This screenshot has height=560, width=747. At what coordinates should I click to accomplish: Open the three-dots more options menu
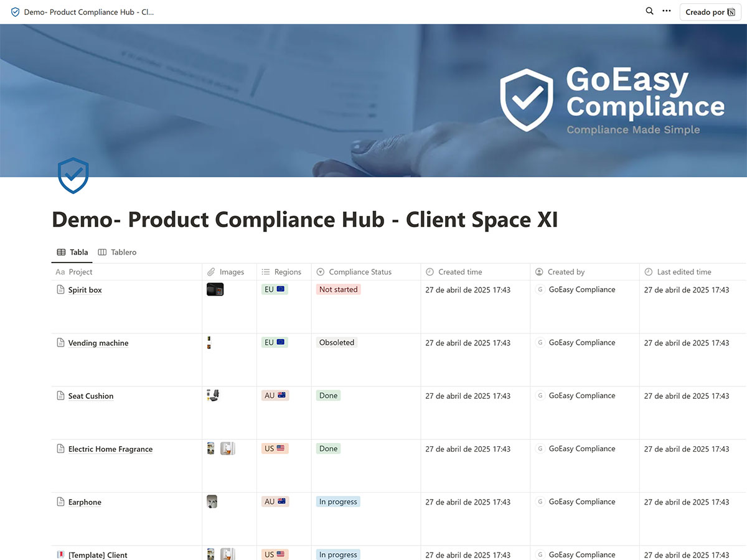coord(667,11)
